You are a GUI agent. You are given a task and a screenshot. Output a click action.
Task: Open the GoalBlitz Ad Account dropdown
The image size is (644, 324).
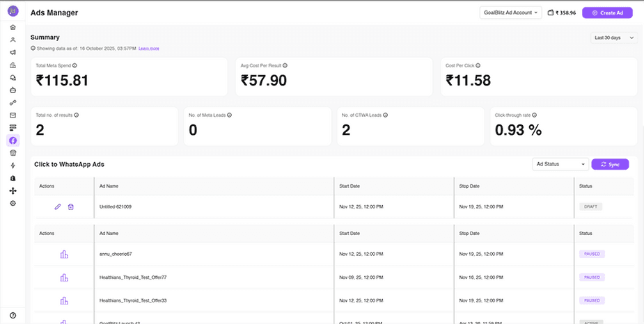(x=511, y=13)
